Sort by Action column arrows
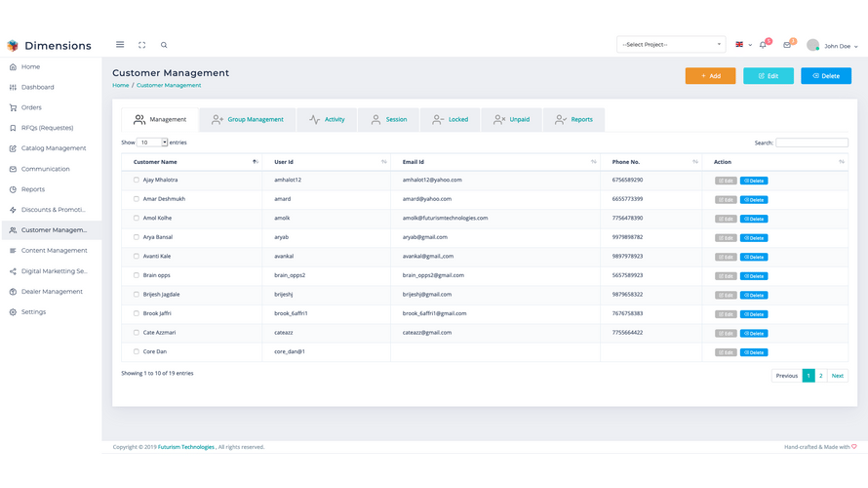The image size is (868, 488). point(842,162)
